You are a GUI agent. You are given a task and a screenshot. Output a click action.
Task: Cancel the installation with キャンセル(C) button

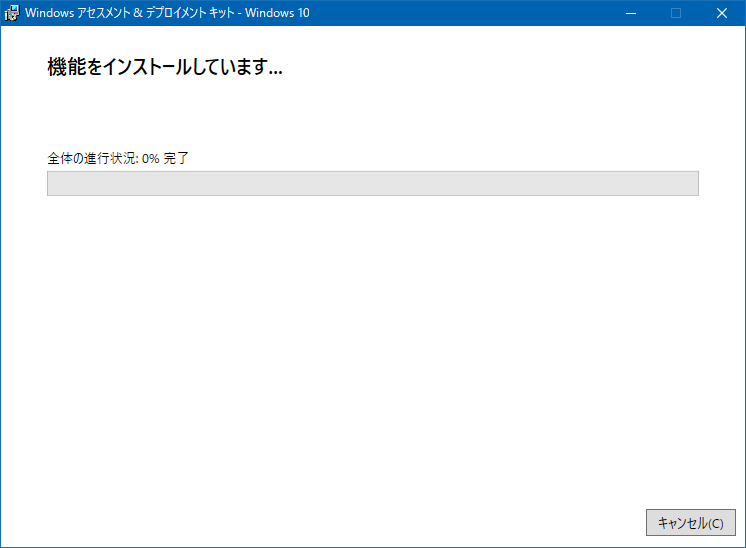690,523
